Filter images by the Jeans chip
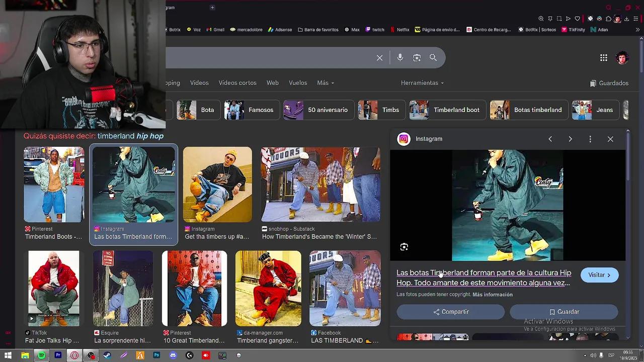644x362 pixels. tap(595, 110)
